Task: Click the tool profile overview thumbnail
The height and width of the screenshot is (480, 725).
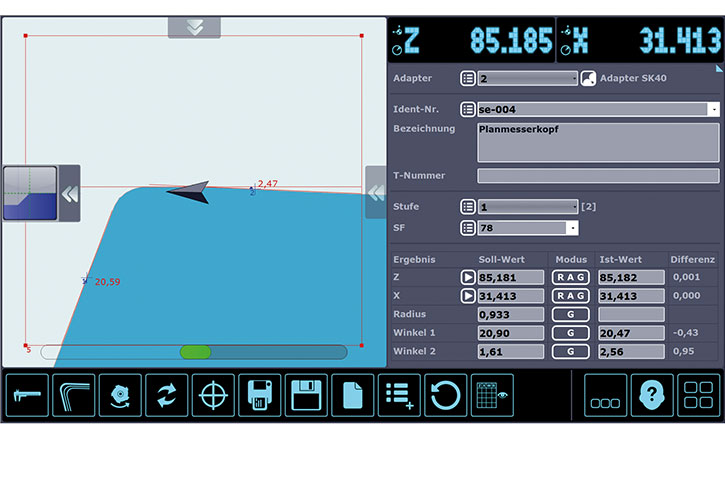Action: click(30, 193)
